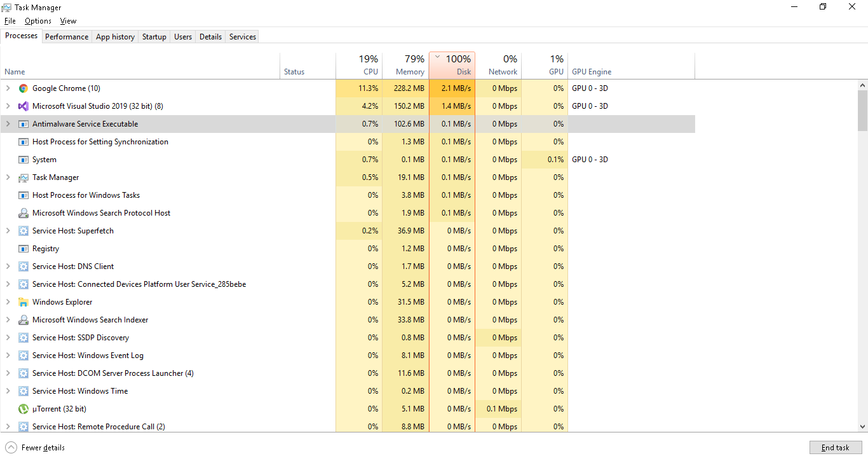
Task: Go to the Details tab
Action: tap(210, 37)
